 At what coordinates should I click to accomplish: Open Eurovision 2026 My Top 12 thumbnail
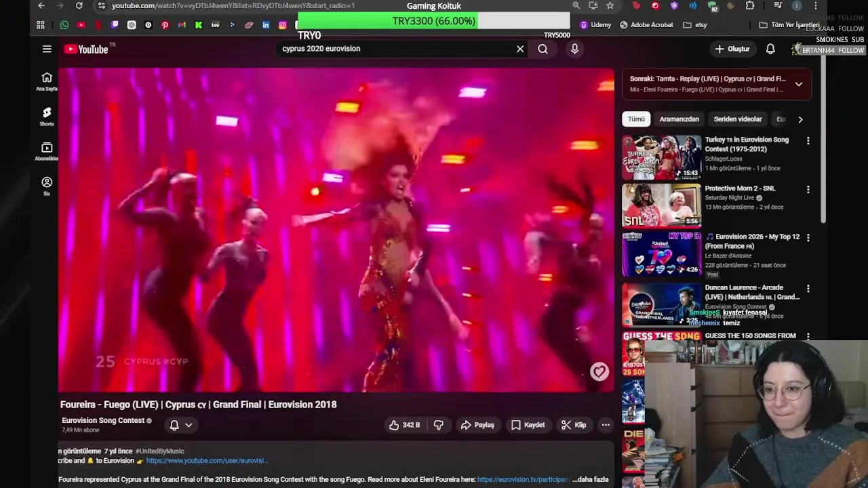662,253
